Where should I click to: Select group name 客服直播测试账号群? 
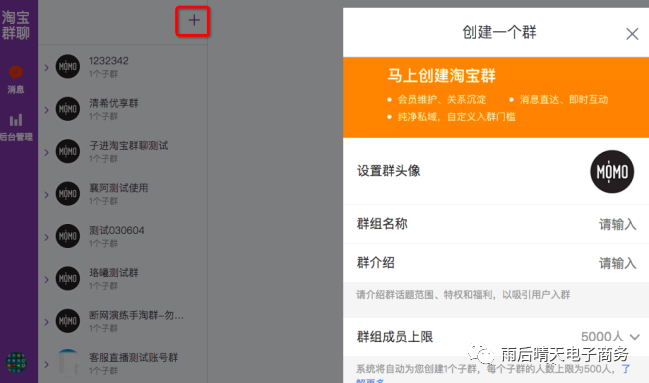133,358
